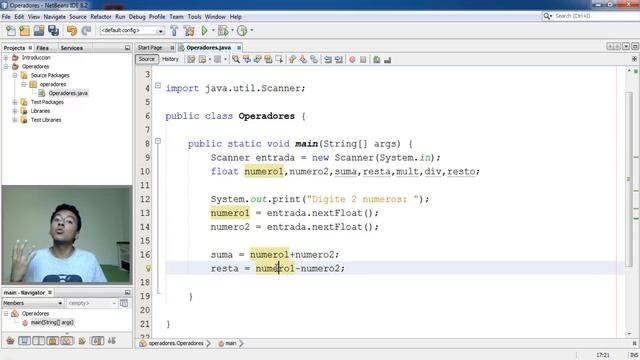Click the Open Project toolbar icon
The width and height of the screenshot is (640, 360).
(x=39, y=31)
